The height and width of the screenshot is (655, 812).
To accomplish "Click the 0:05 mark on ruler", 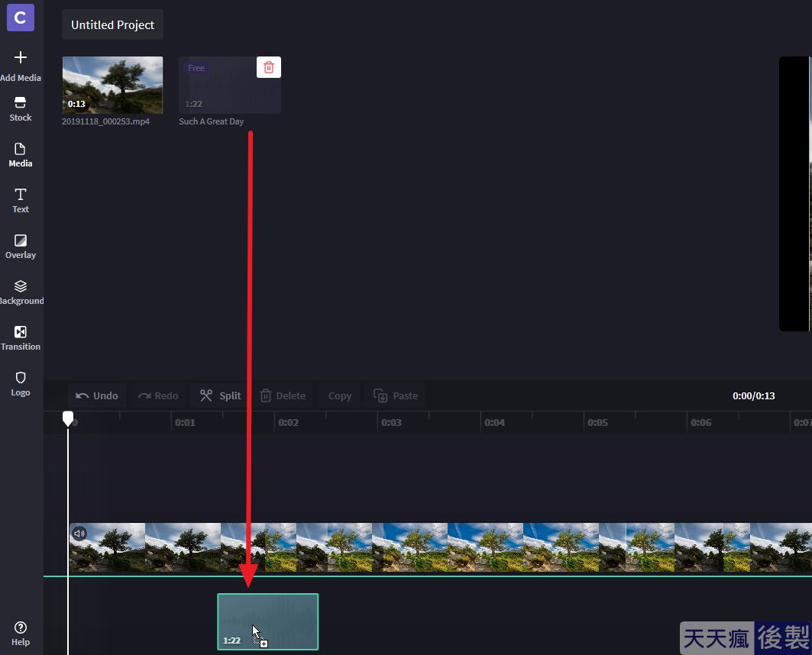I will (597, 423).
